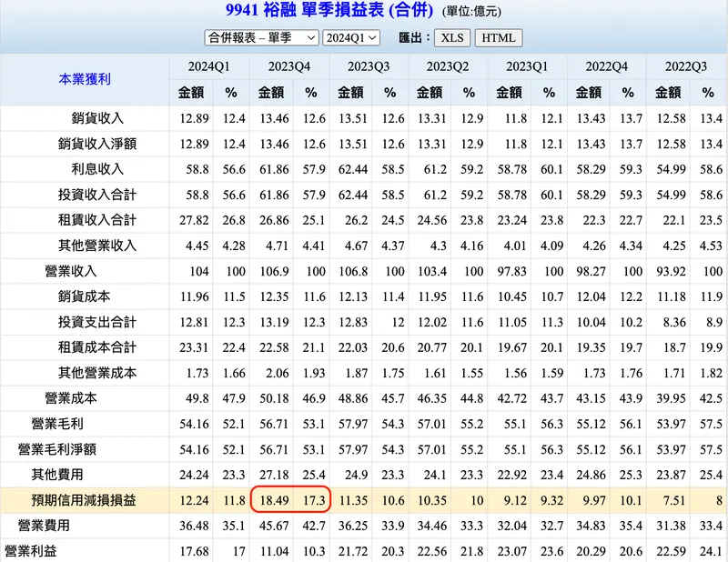Click the 8.36 value in 投資支出合計 row

click(x=674, y=323)
